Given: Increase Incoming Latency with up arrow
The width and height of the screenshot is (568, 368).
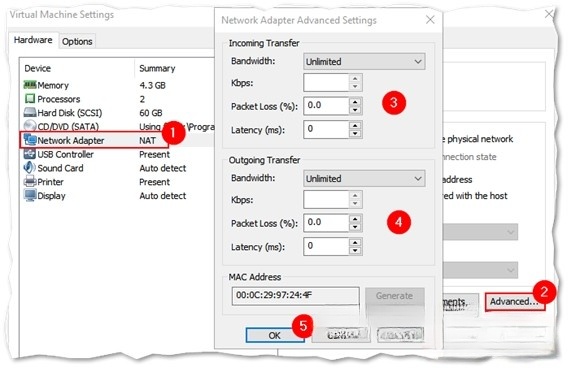Looking at the screenshot, I should point(355,125).
